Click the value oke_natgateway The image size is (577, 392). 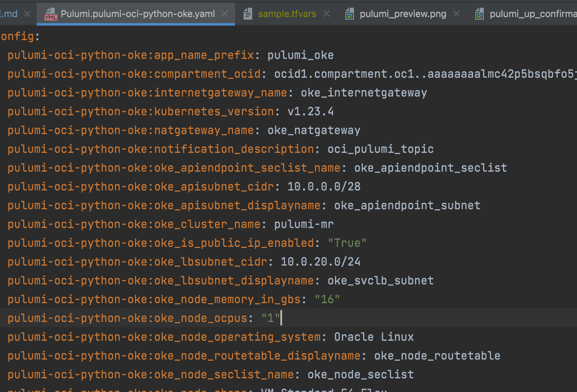coord(314,130)
